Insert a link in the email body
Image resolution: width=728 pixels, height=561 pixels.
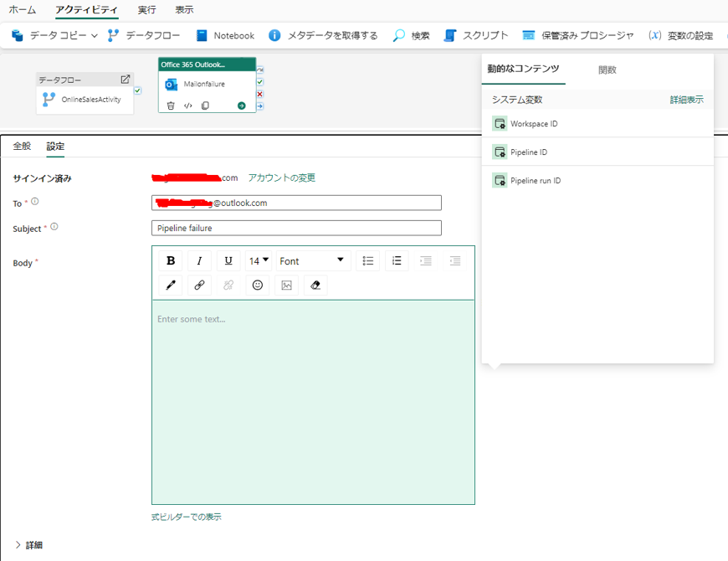point(199,285)
